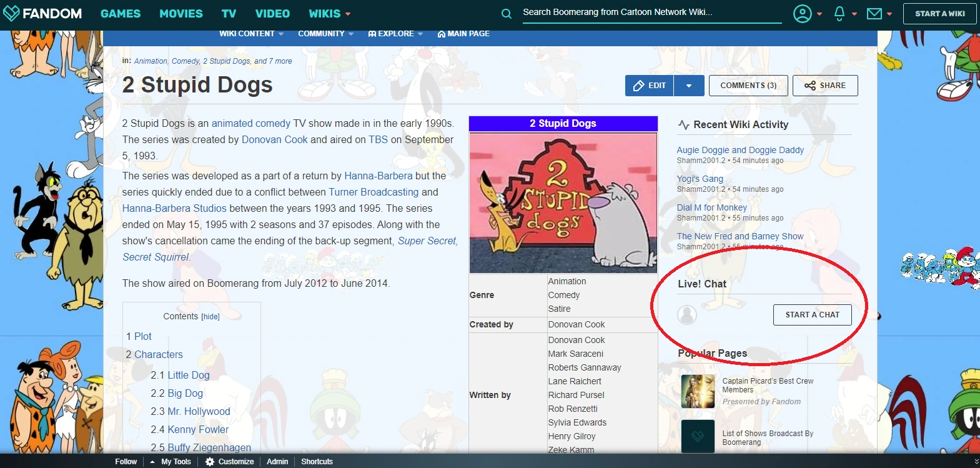
Task: Click the START A CHAT button
Action: [x=812, y=315]
